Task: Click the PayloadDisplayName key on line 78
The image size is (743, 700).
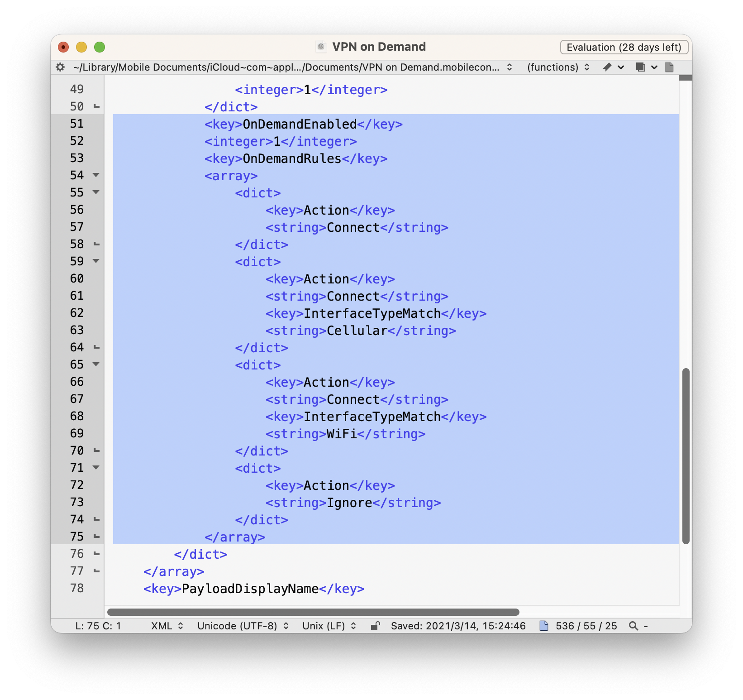Action: (250, 589)
